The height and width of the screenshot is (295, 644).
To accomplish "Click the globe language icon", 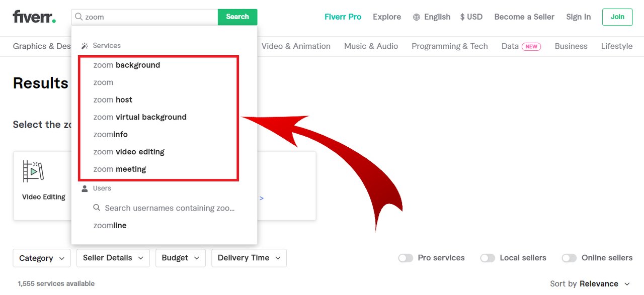I will (x=417, y=17).
